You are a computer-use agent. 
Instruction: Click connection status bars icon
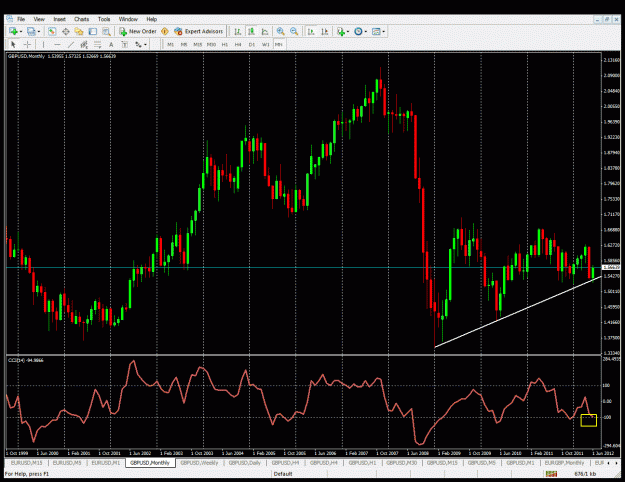(552, 474)
